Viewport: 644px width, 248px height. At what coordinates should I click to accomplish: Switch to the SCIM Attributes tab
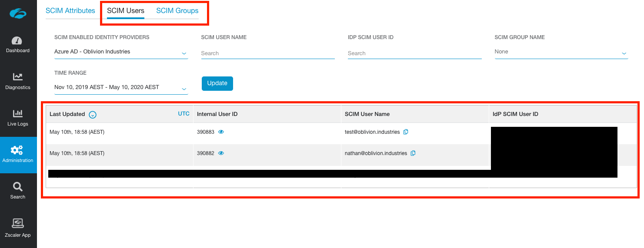tap(70, 11)
